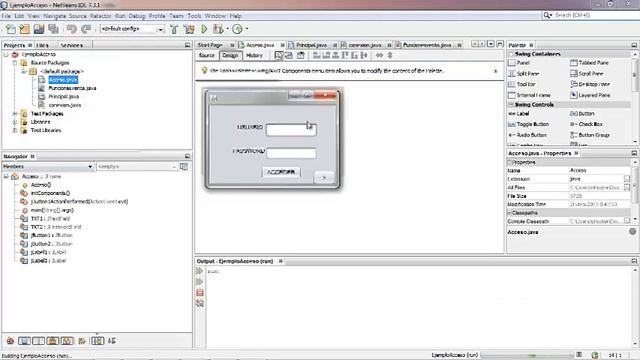
Task: Switch to the Start Page tab
Action: pos(210,45)
